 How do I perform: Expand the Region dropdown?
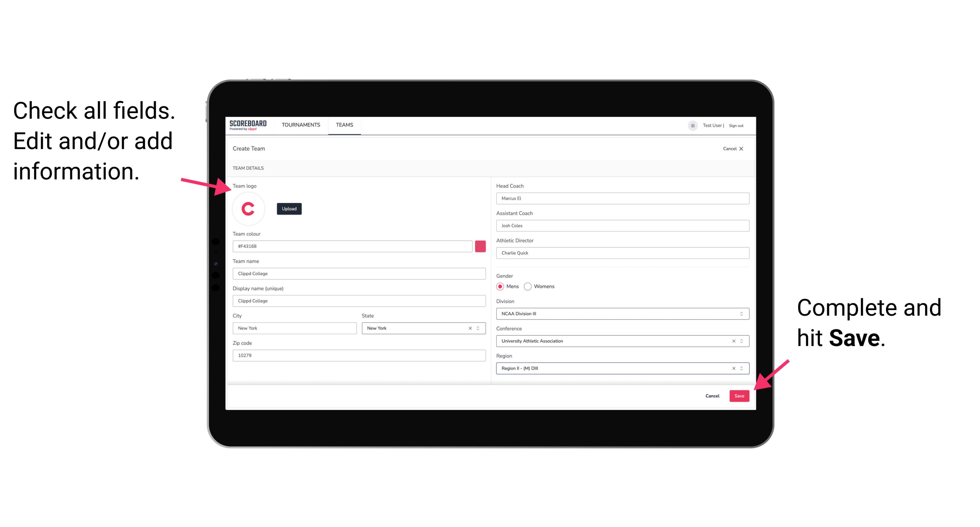[741, 368]
